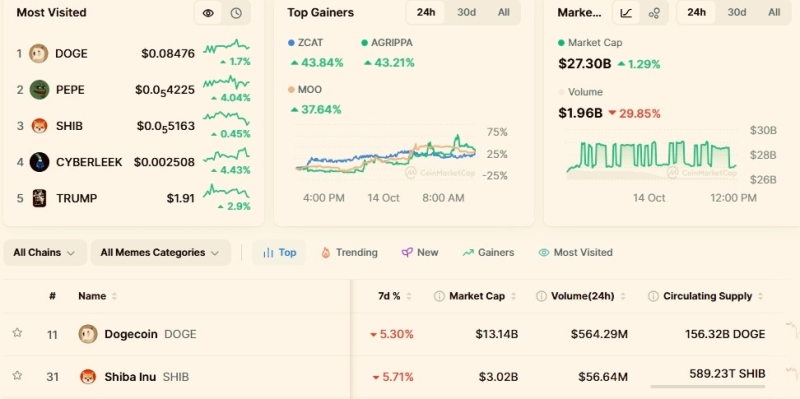Star Dogecoin to add to watchlist
The image size is (800, 399).
(x=17, y=333)
